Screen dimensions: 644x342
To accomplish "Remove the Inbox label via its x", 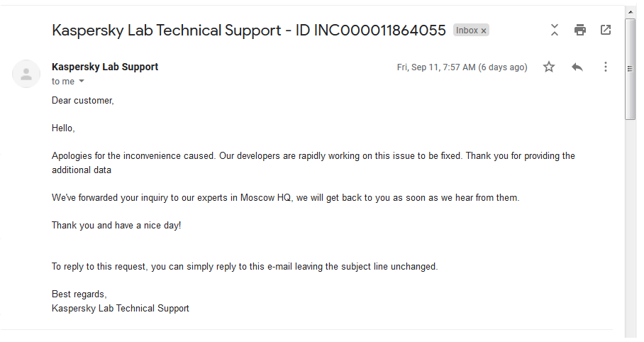I will [484, 31].
